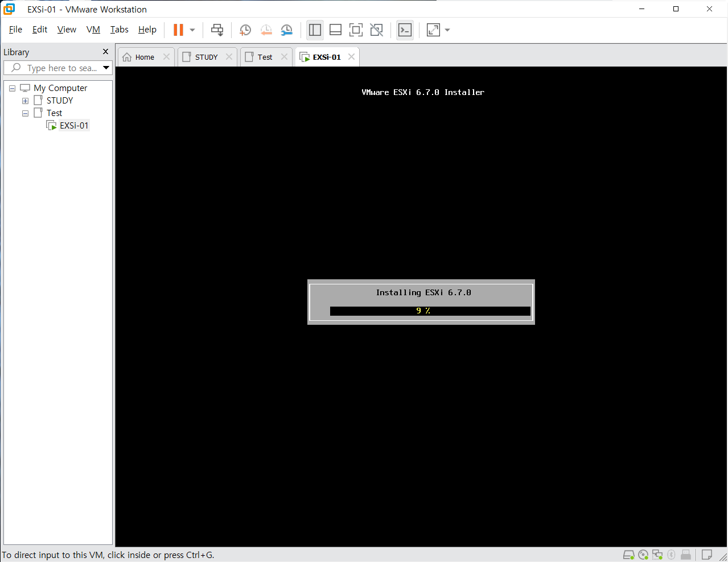728x562 pixels.
Task: Click Send Ctrl+Alt+Del toolbar icon
Action: pos(217,30)
